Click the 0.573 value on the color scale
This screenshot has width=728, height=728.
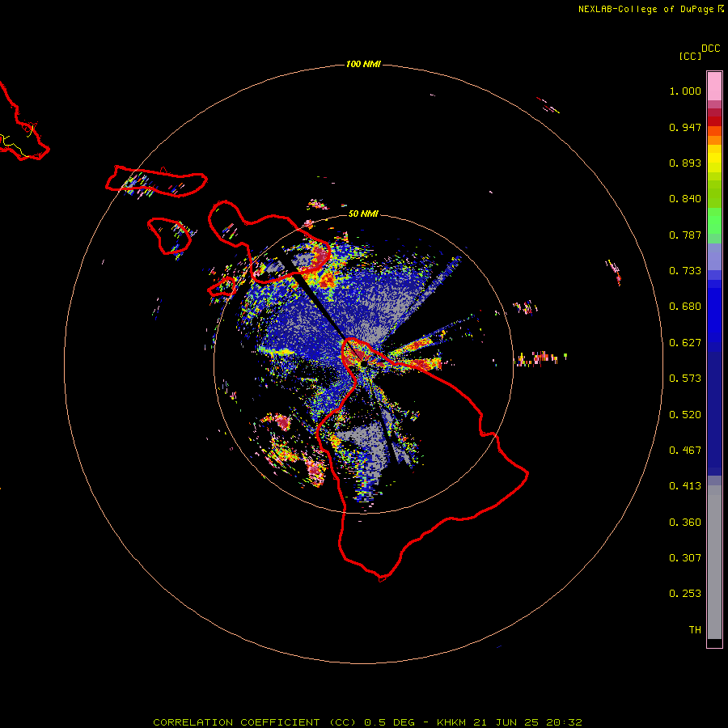[x=685, y=379]
